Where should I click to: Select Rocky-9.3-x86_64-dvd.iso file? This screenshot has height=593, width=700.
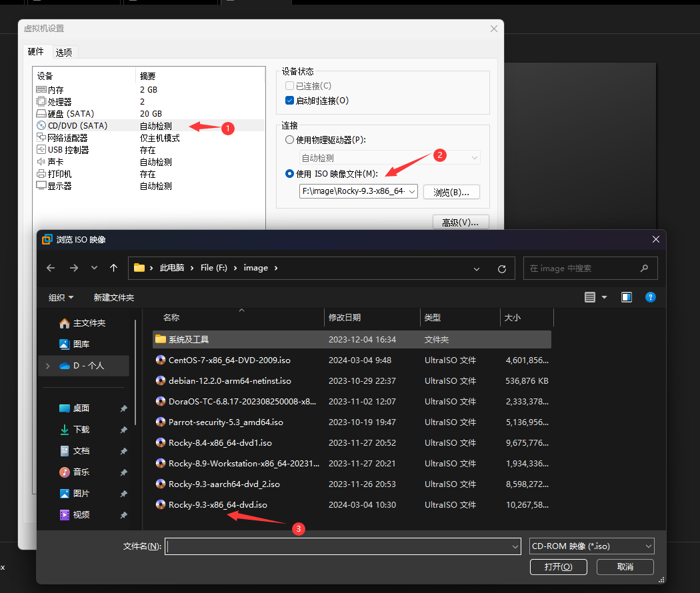(352, 504)
